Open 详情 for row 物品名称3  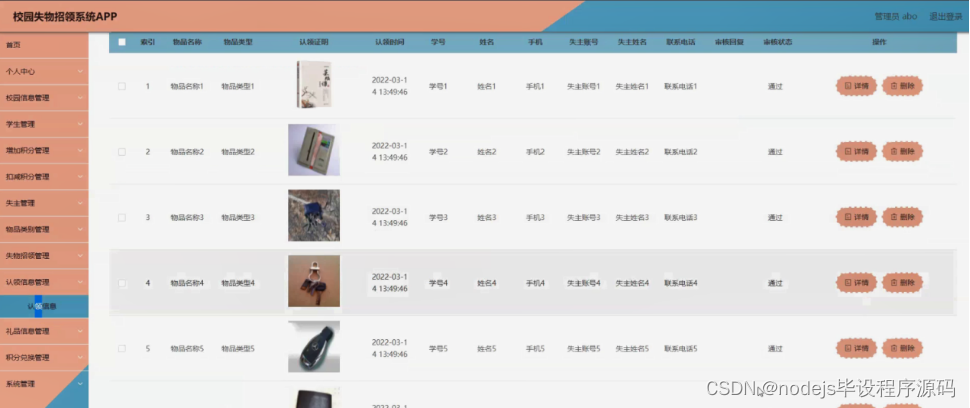pos(856,217)
